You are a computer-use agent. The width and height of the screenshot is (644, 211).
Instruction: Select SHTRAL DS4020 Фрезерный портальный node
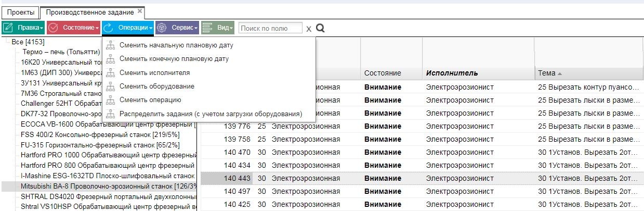click(109, 197)
